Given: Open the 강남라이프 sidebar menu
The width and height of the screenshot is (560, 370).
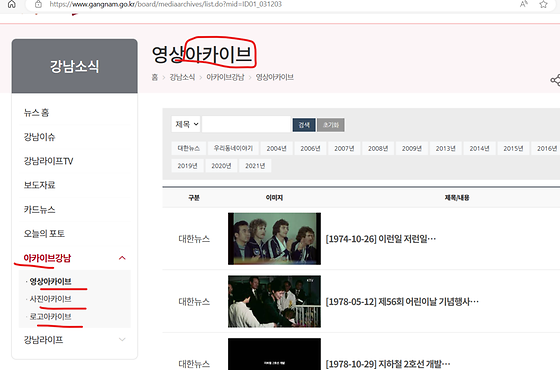Looking at the screenshot, I should point(43,340).
